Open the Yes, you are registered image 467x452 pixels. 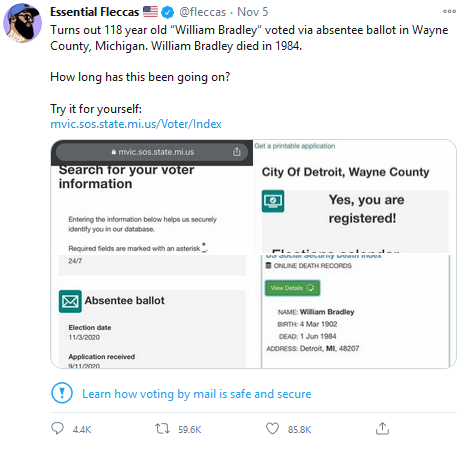(x=355, y=196)
